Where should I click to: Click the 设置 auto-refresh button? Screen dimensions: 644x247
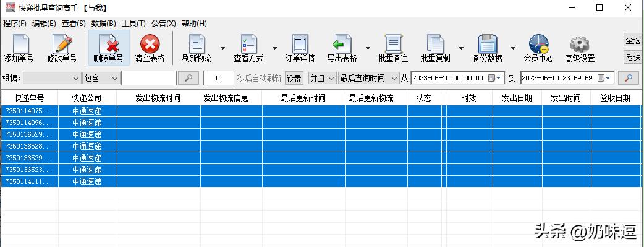click(294, 78)
